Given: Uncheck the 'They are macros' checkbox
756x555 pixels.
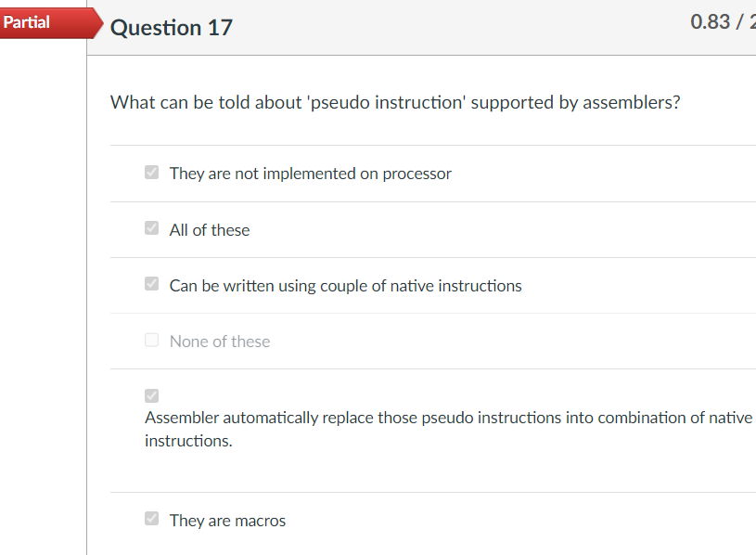Looking at the screenshot, I should pyautogui.click(x=152, y=519).
